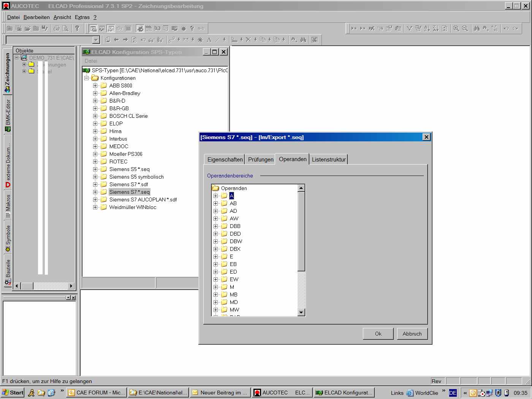532x399 pixels.
Task: Select Siemens S7 AUCOPLAN *.sdf entry
Action: click(x=143, y=199)
